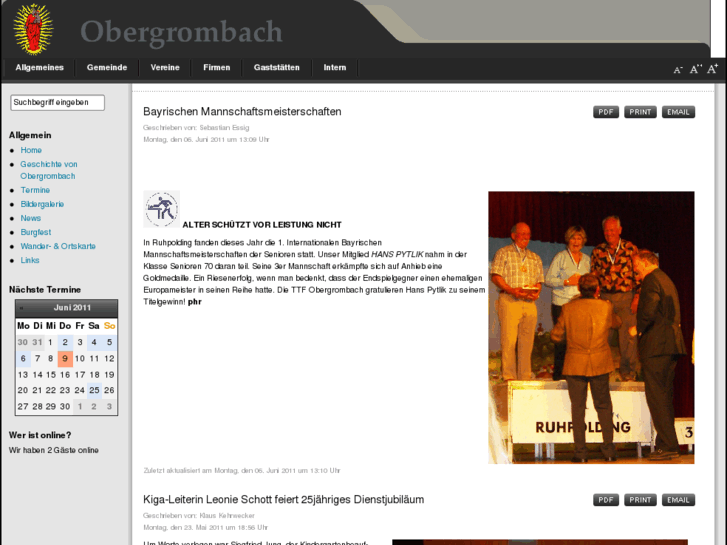The width and height of the screenshot is (727, 545).
Task: Click 'Montag, den 23. Mai 2011' date line
Action: (206, 528)
